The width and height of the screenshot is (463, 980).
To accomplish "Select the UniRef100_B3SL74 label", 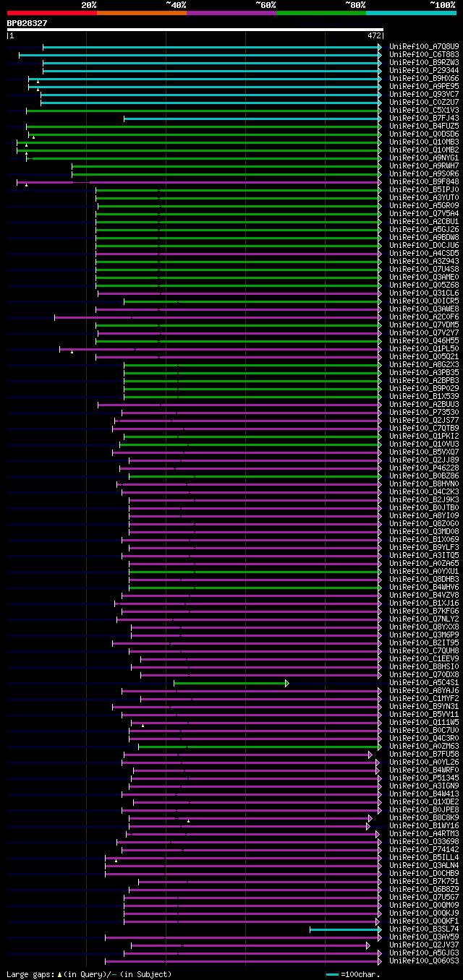I will pos(424,929).
